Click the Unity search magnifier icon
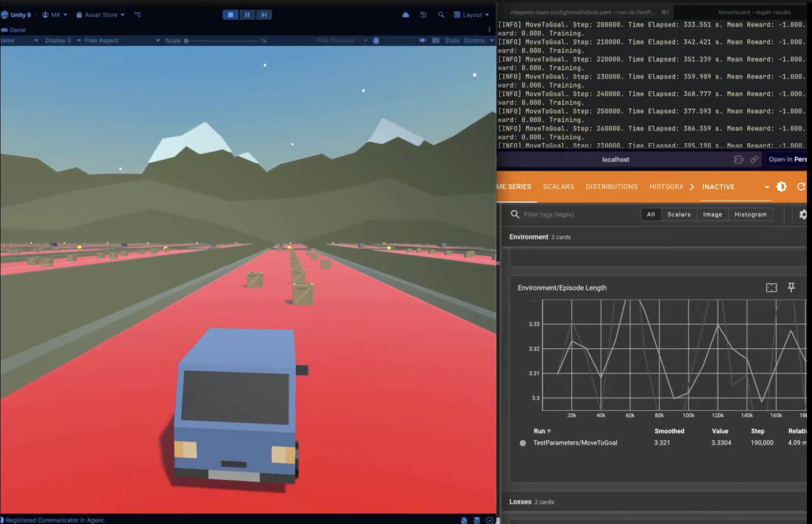 [x=441, y=15]
